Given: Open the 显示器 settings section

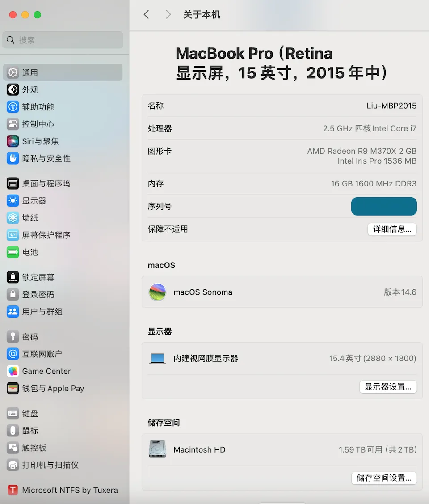Looking at the screenshot, I should (x=12, y=200).
